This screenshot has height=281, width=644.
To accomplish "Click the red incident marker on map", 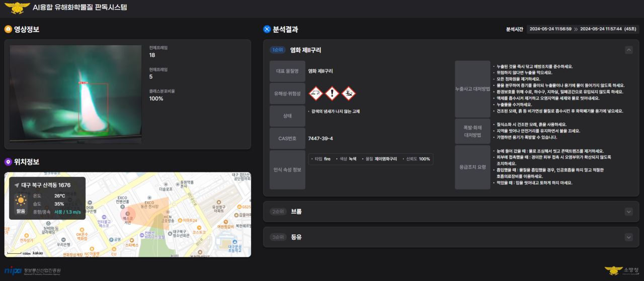I will (127, 216).
